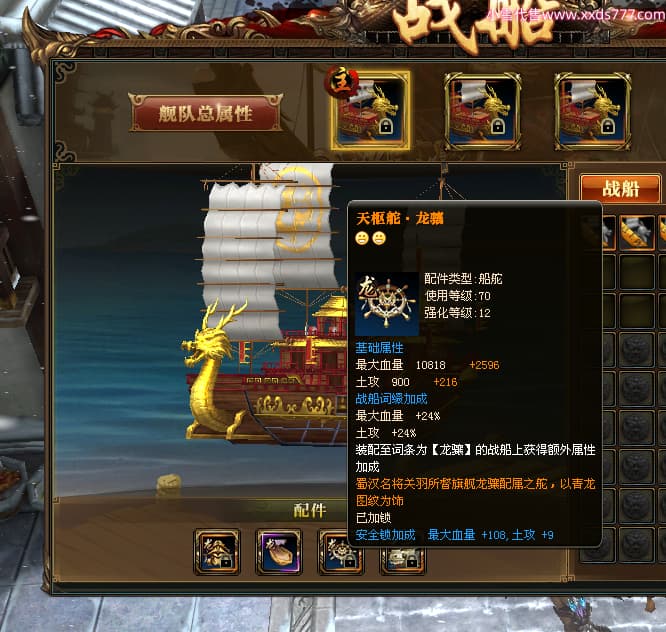Switch to the 战船 tab
The image size is (666, 632).
tap(620, 189)
